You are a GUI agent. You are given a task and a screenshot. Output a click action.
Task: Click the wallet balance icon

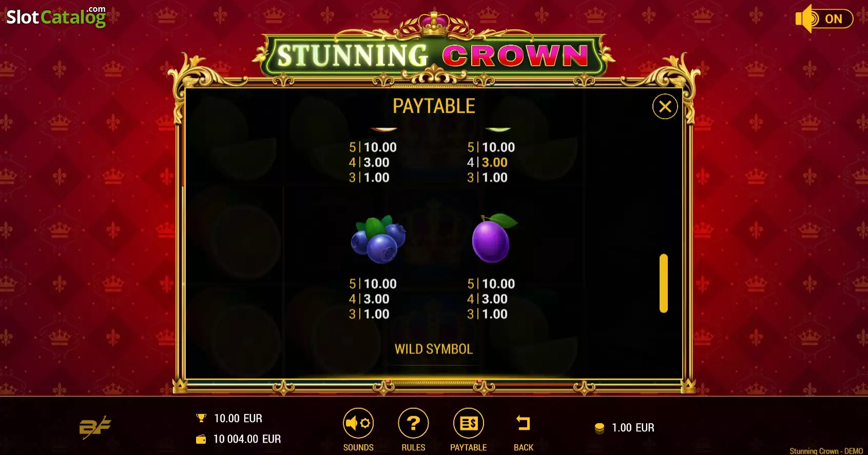click(201, 439)
